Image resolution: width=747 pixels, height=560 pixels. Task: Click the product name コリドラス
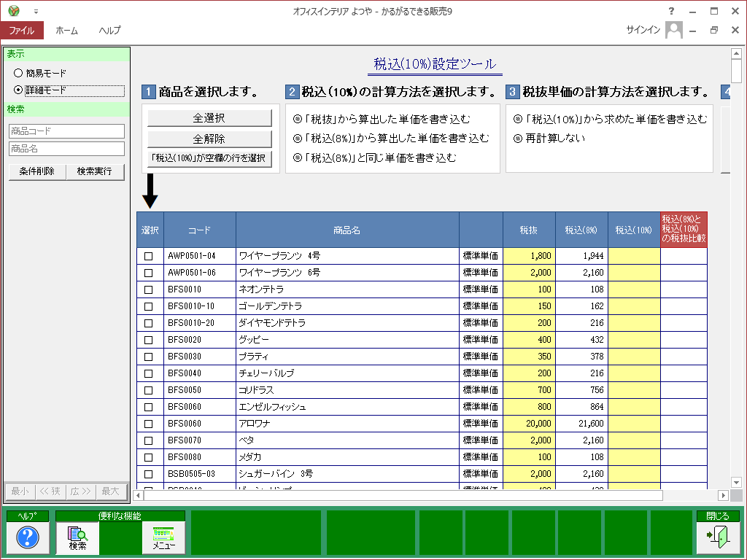click(256, 390)
